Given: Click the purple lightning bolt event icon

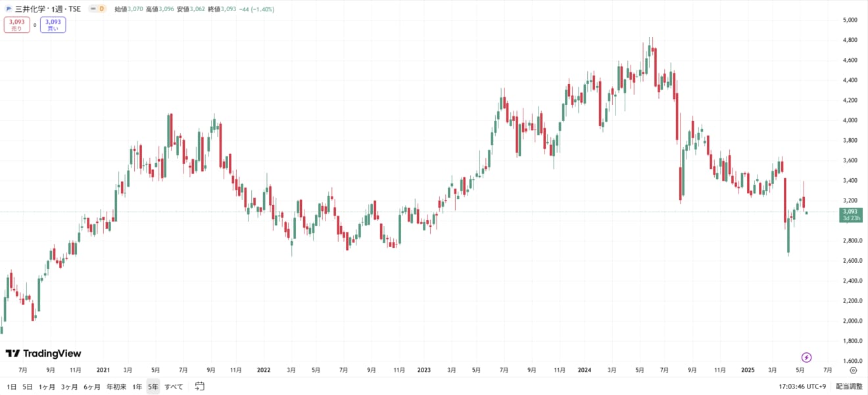Looking at the screenshot, I should (x=807, y=358).
